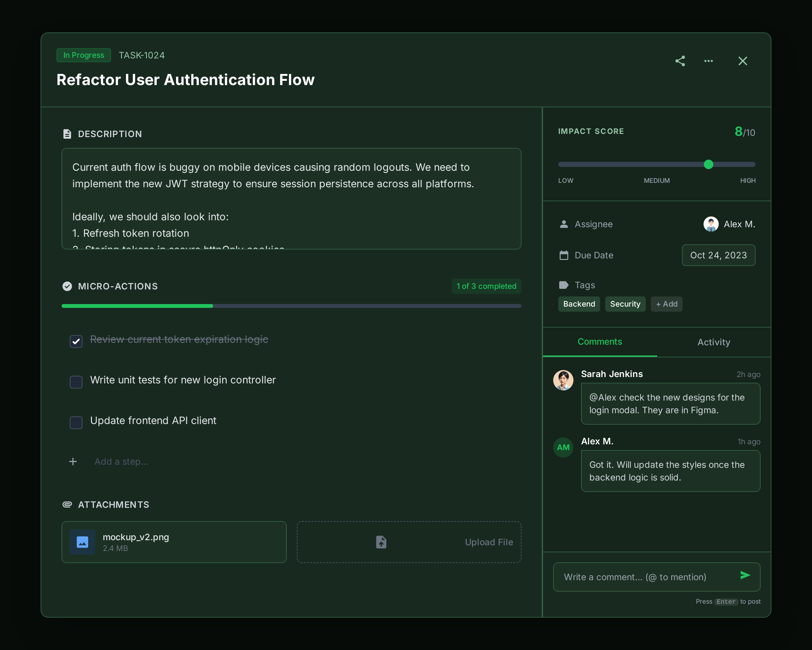
Task: Open the mockup_v2.png image file icon
Action: click(82, 542)
